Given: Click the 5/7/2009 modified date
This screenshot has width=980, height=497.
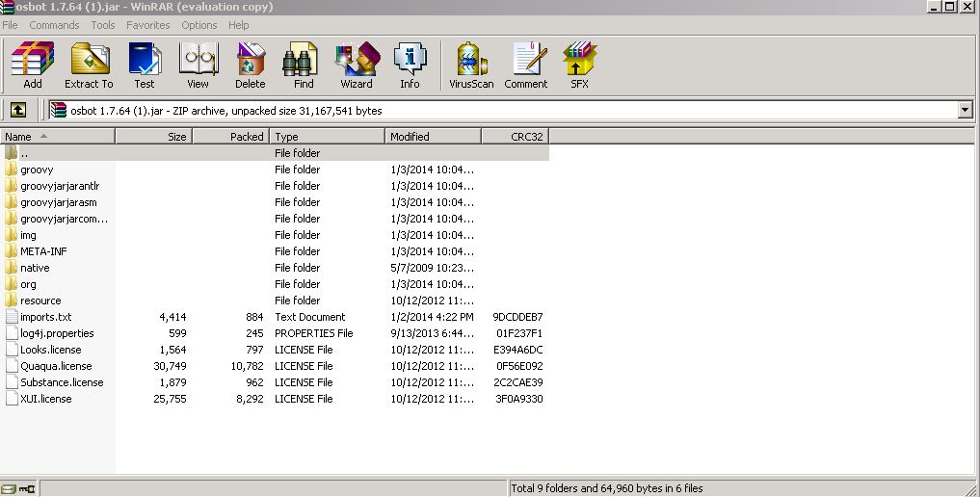Looking at the screenshot, I should click(x=432, y=267).
